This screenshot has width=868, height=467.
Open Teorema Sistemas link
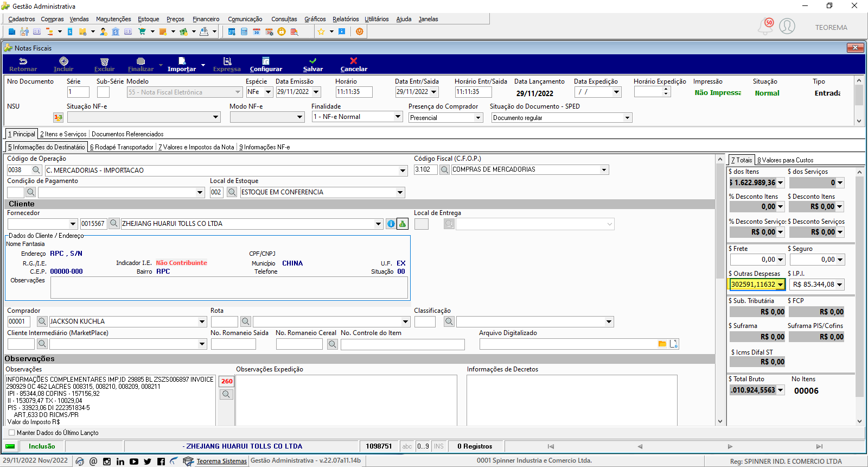pyautogui.click(x=221, y=461)
